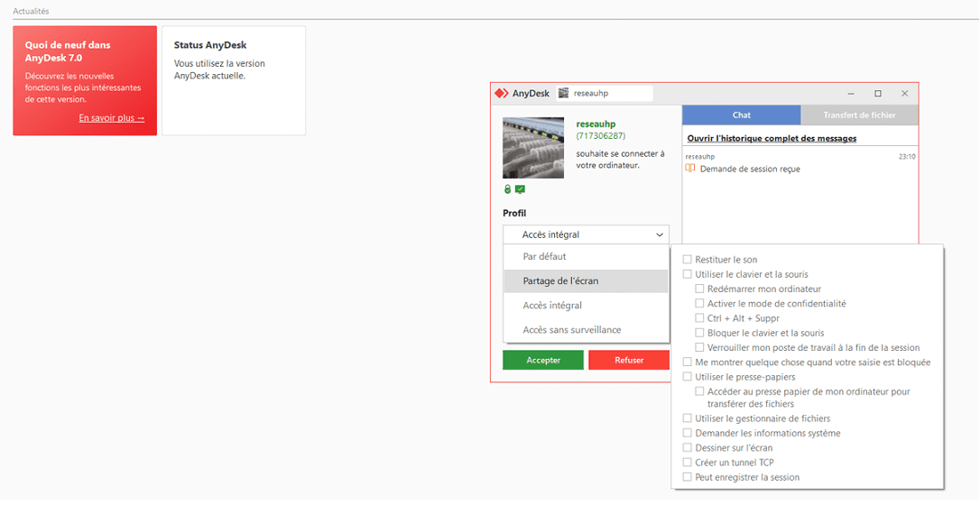Check the Restituer le son checkbox
Screen dimensions: 980x505
pyautogui.click(x=688, y=259)
